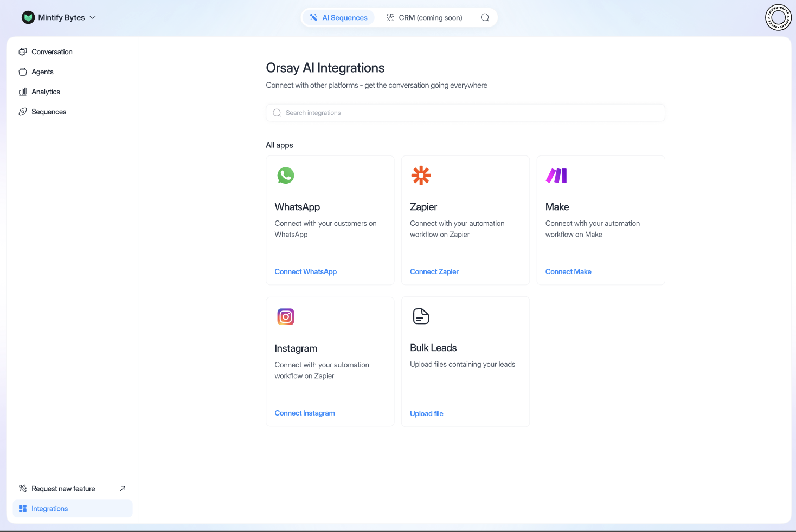
Task: Switch to the AI Sequences tab
Action: [338, 17]
